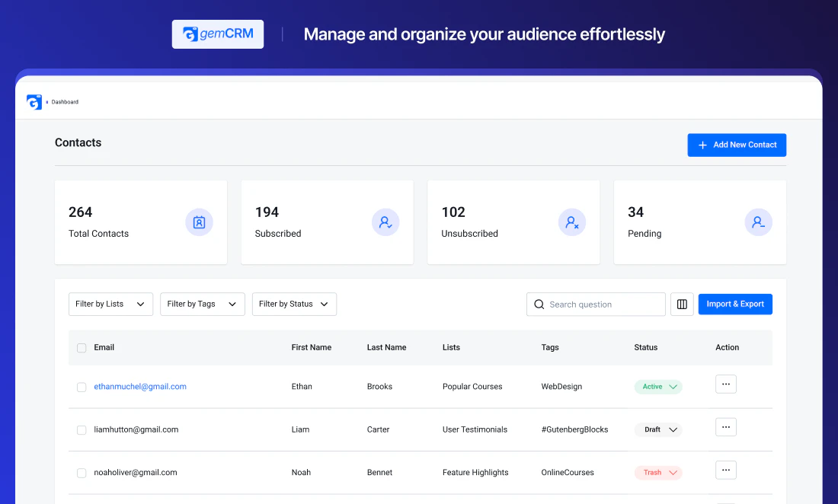This screenshot has height=504, width=838.
Task: Click the last name Carter cell
Action: point(379,429)
